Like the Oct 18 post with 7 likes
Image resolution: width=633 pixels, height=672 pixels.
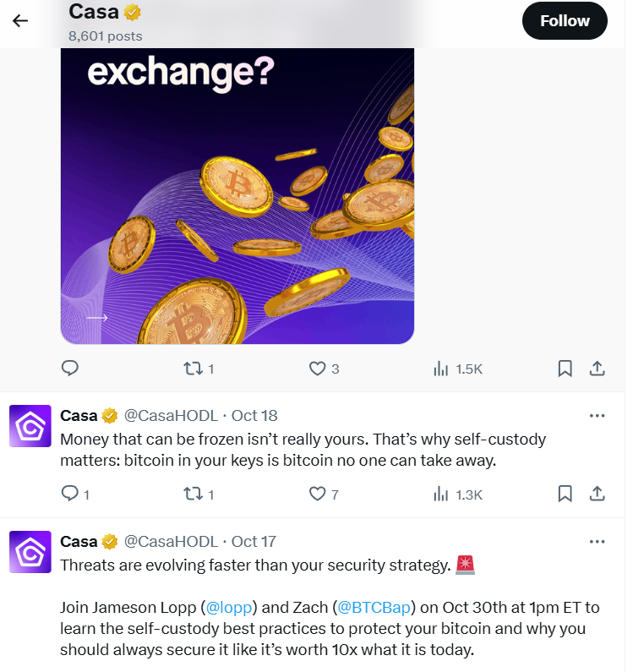click(318, 494)
